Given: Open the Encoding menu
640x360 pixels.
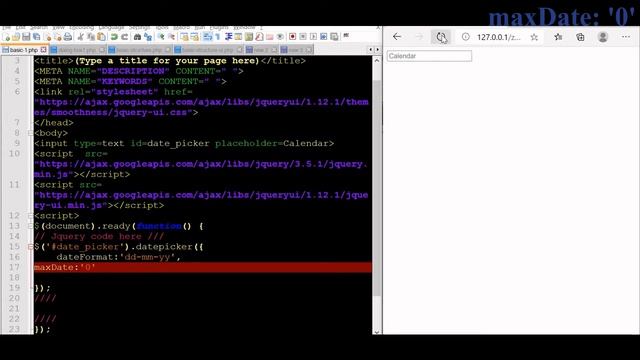Looking at the screenshot, I should point(81,28).
